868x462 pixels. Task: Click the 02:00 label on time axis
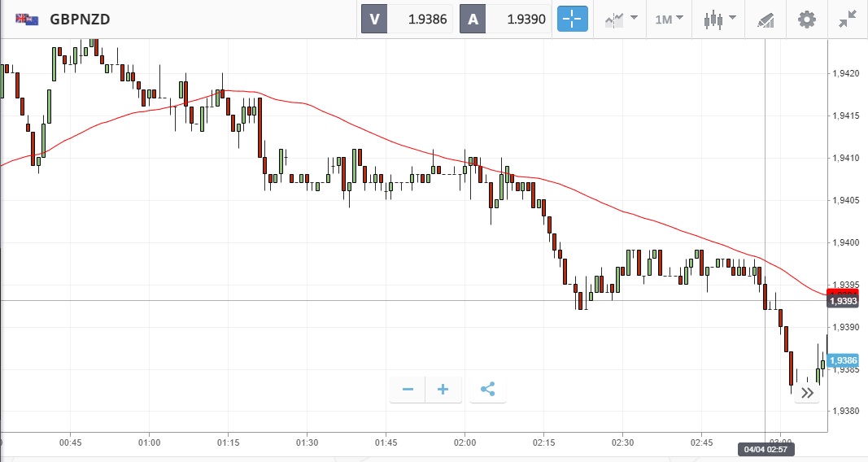465,442
